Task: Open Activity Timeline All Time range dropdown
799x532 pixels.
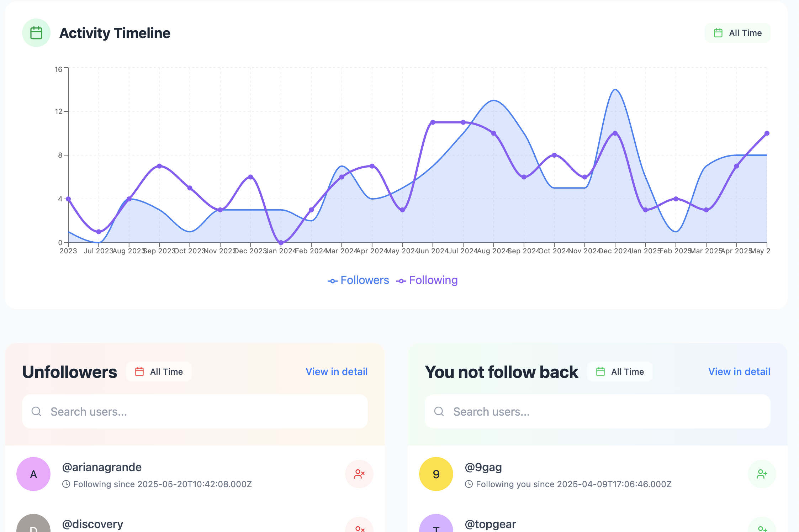Action: tap(737, 33)
